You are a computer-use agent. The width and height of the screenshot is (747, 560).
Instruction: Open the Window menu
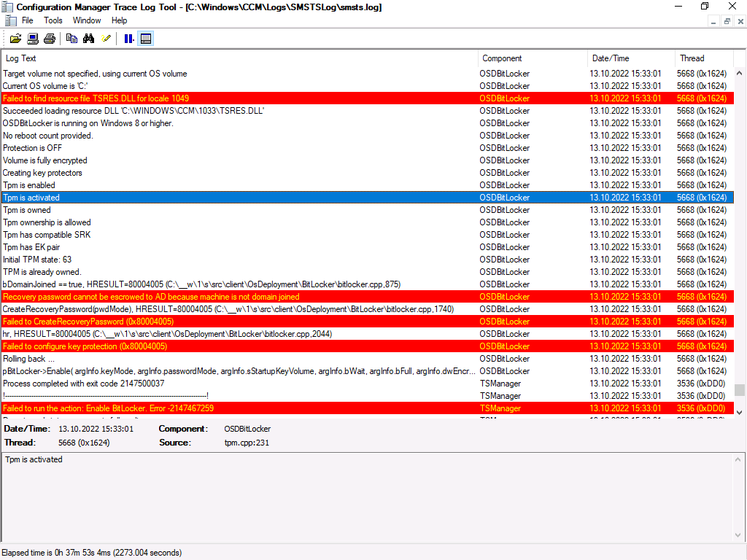[87, 20]
